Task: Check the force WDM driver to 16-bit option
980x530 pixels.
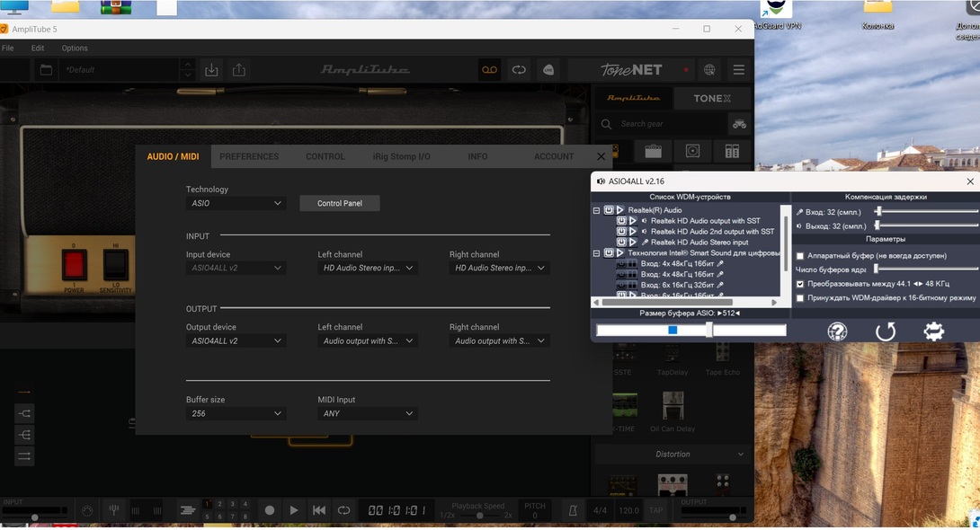Action: [x=800, y=298]
